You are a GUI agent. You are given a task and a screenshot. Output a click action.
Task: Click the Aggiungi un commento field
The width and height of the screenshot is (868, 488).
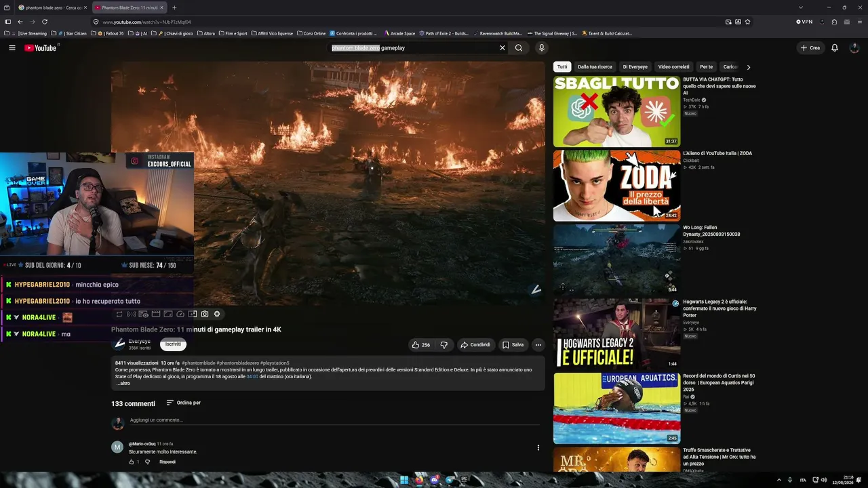click(334, 420)
